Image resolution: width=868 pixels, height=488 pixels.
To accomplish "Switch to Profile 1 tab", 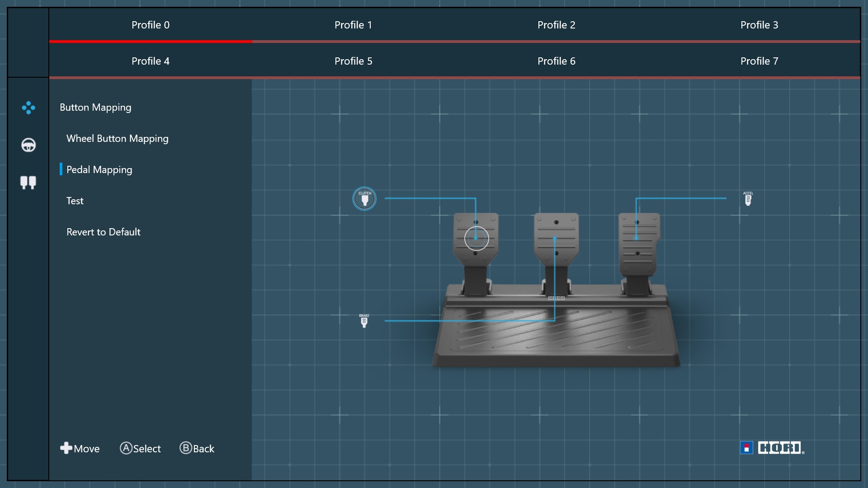I will (x=353, y=25).
